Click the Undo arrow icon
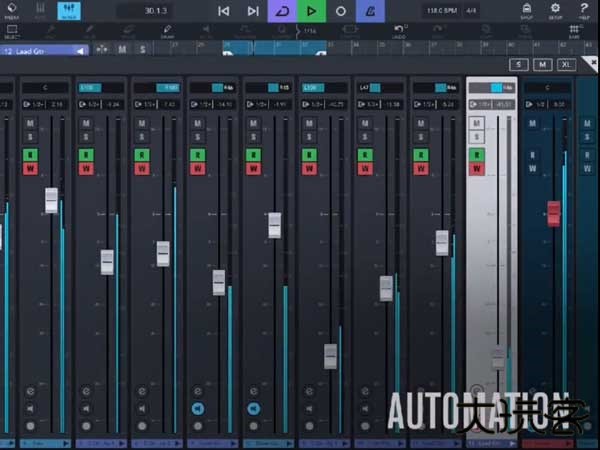 point(400,30)
